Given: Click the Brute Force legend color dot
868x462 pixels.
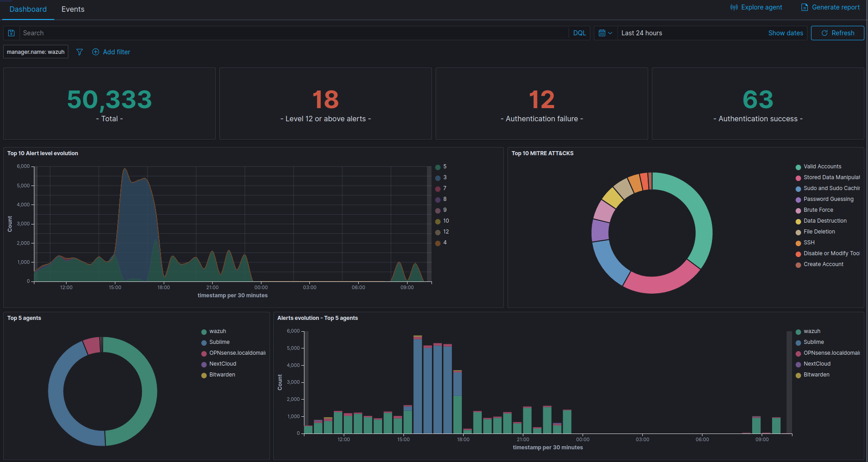Looking at the screenshot, I should click(798, 210).
